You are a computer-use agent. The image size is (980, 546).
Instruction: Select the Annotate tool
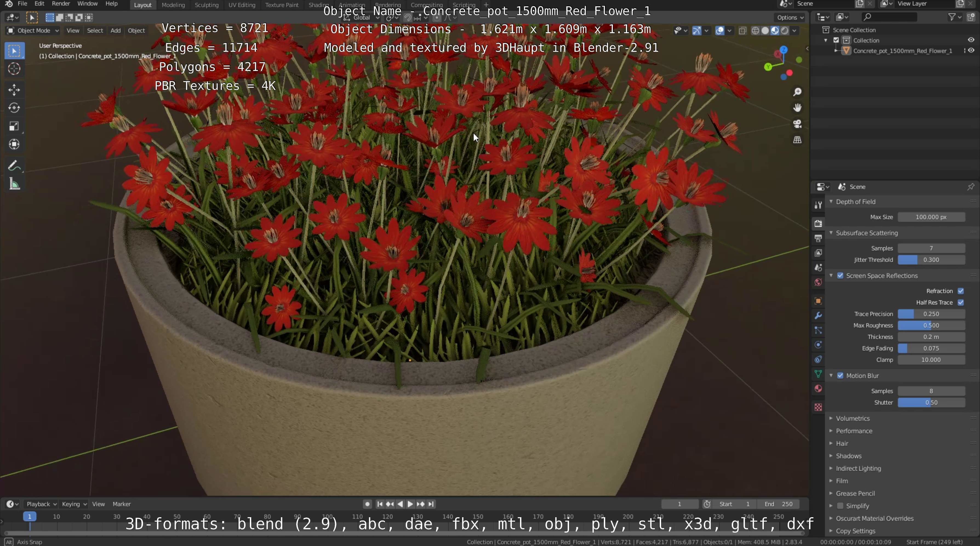pyautogui.click(x=15, y=166)
